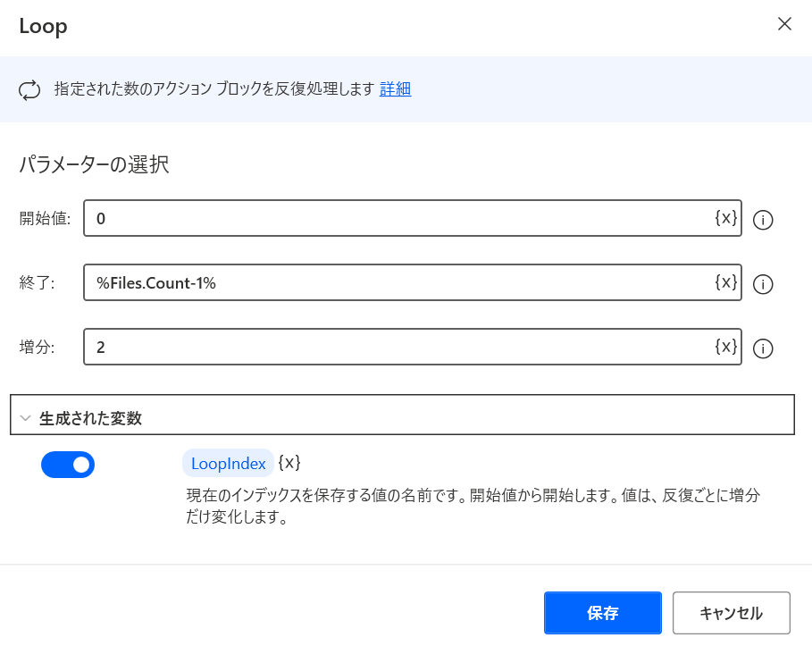Click the chevron beside 生成された変数

click(x=25, y=417)
